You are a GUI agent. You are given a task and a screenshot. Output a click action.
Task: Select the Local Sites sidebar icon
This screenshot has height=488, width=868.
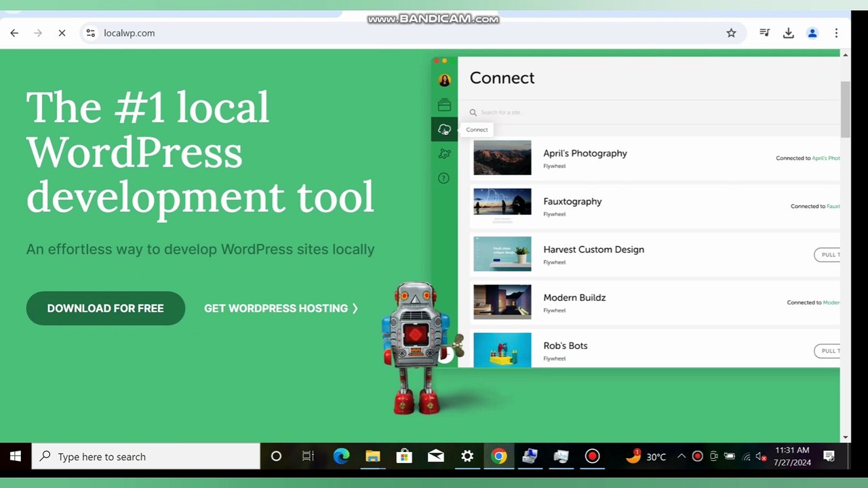[444, 105]
